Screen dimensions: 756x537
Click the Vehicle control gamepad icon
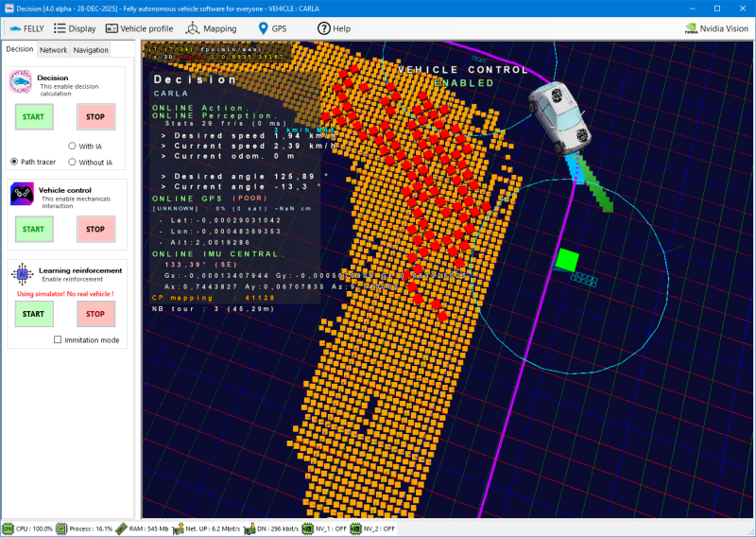tap(22, 196)
